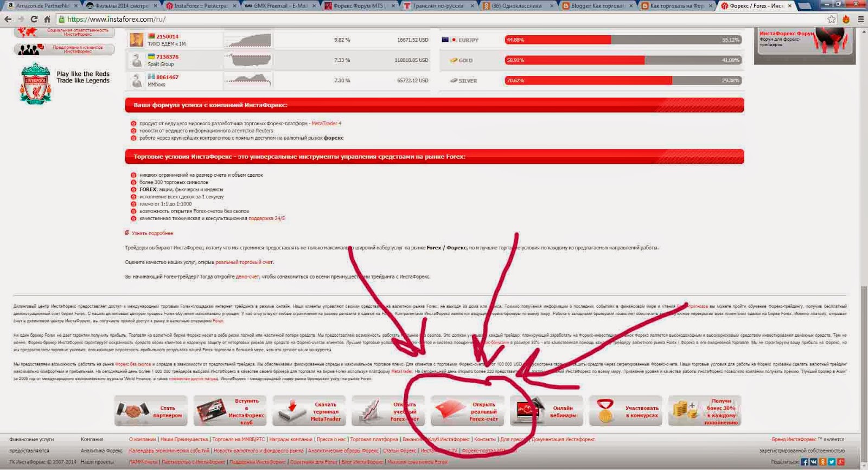
Task: Open chart thumbnail for MMboxs
Action: click(248, 80)
